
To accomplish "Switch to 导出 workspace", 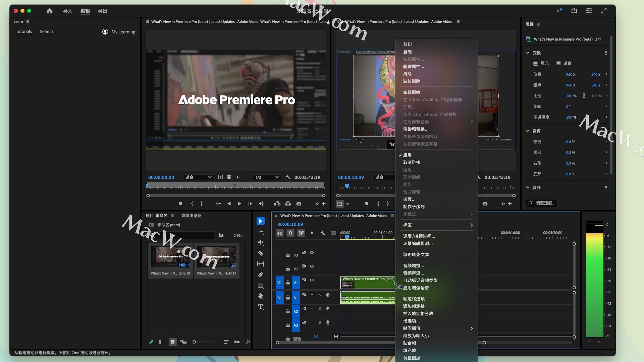I will (x=103, y=11).
